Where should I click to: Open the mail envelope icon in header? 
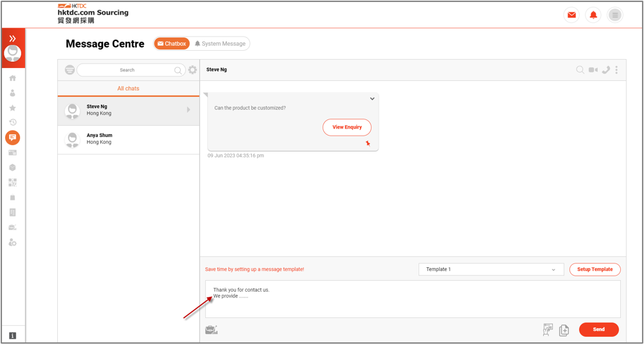(x=571, y=15)
